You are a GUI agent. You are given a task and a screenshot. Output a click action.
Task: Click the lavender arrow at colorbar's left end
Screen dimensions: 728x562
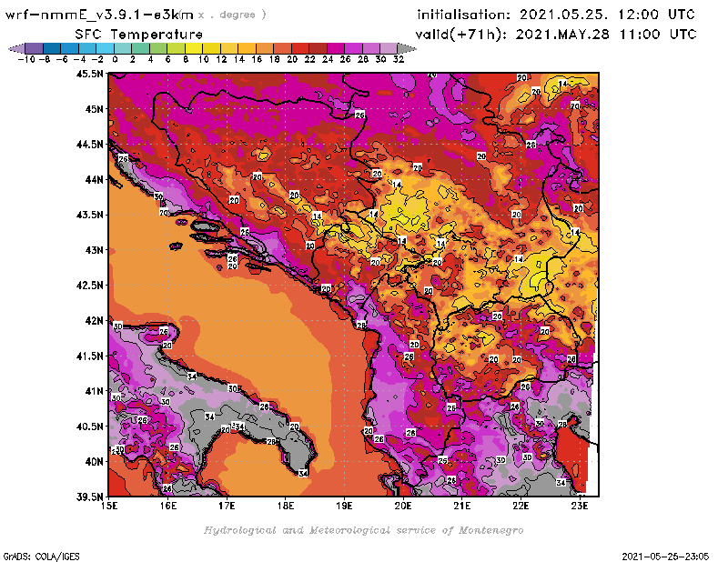point(15,47)
